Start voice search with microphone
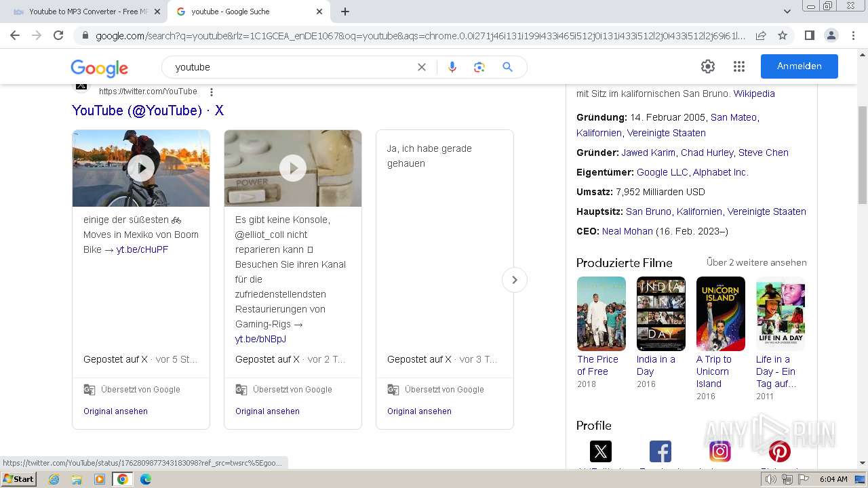The image size is (868, 488). pos(452,67)
